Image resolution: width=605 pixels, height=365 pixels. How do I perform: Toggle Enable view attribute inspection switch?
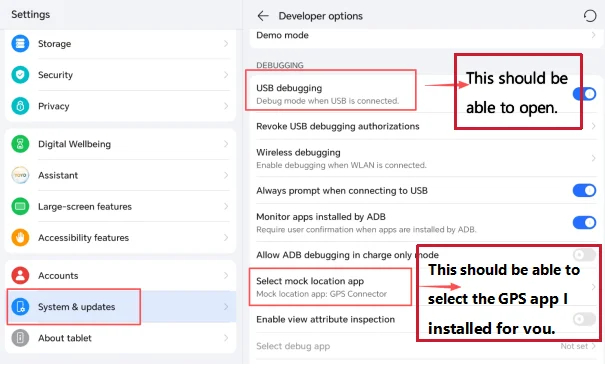click(585, 319)
